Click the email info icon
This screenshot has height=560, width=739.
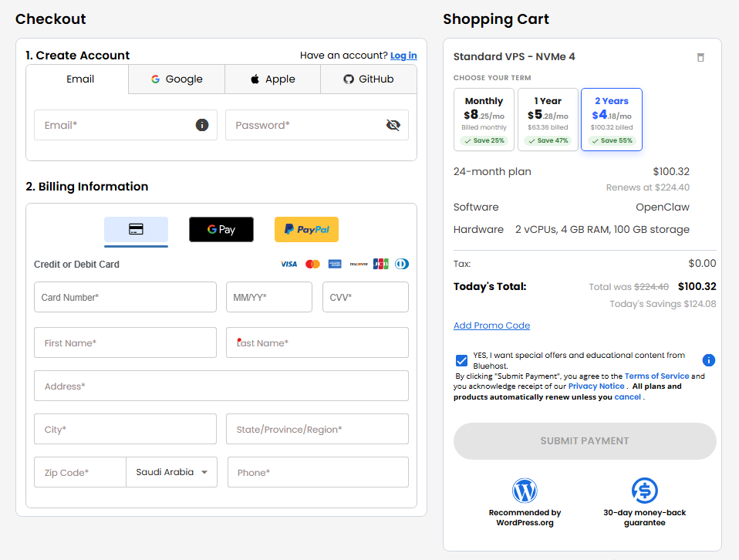201,125
